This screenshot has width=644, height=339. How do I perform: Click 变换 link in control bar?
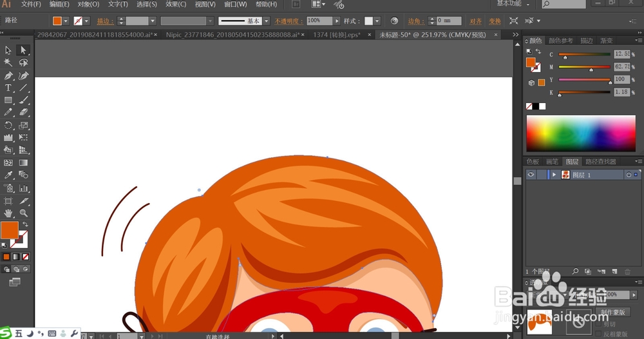[495, 21]
